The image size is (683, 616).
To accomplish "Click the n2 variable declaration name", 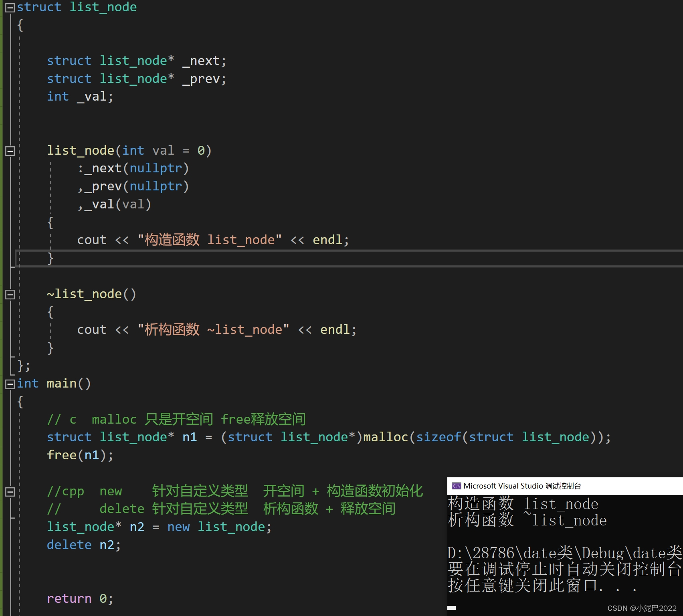I will [137, 527].
